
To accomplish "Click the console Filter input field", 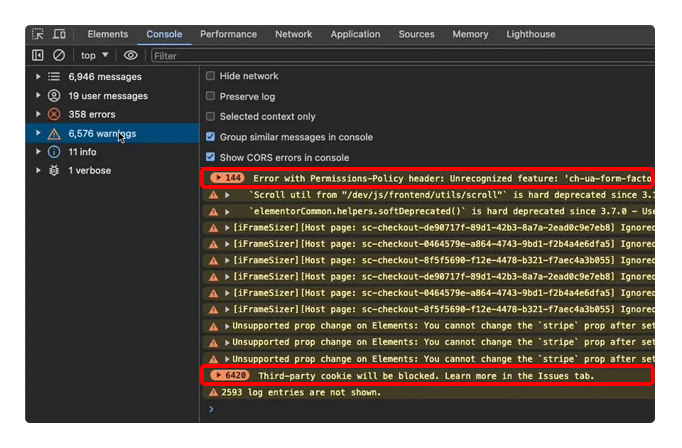I will [x=400, y=56].
